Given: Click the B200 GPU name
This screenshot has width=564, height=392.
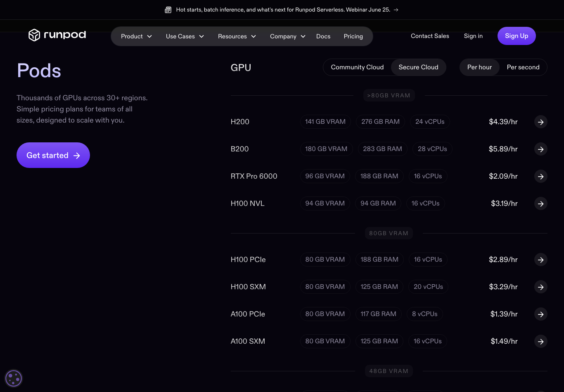Looking at the screenshot, I should click(239, 149).
